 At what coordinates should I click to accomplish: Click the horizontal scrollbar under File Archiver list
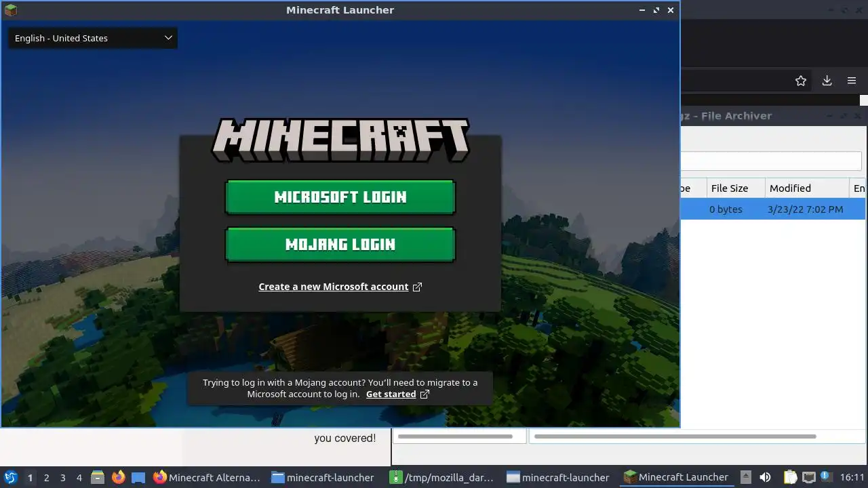coord(675,436)
